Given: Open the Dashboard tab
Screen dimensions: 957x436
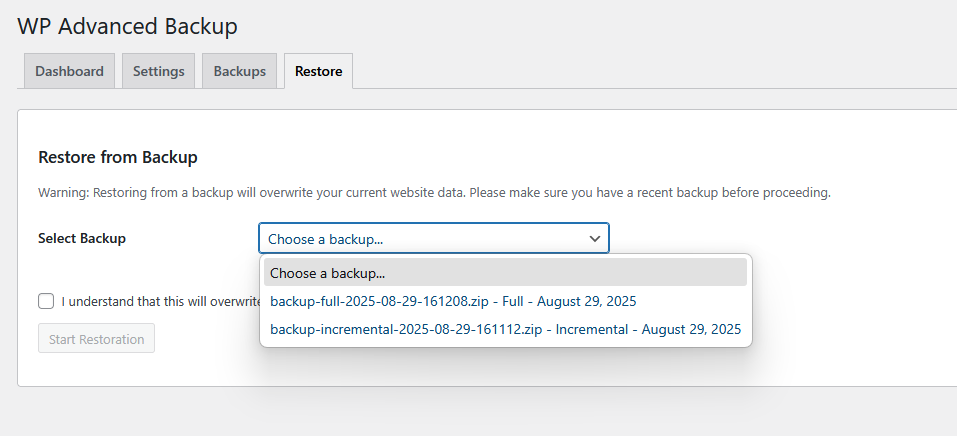Looking at the screenshot, I should click(69, 71).
